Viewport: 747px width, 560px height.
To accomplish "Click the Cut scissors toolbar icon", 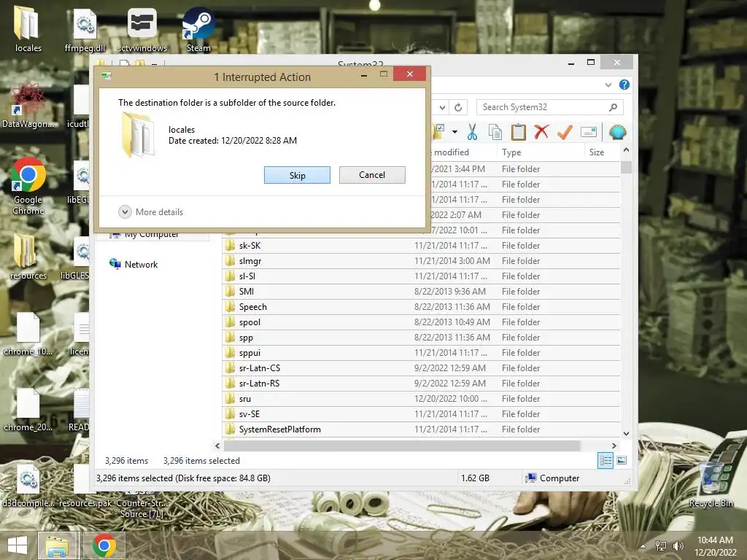I will [x=472, y=132].
